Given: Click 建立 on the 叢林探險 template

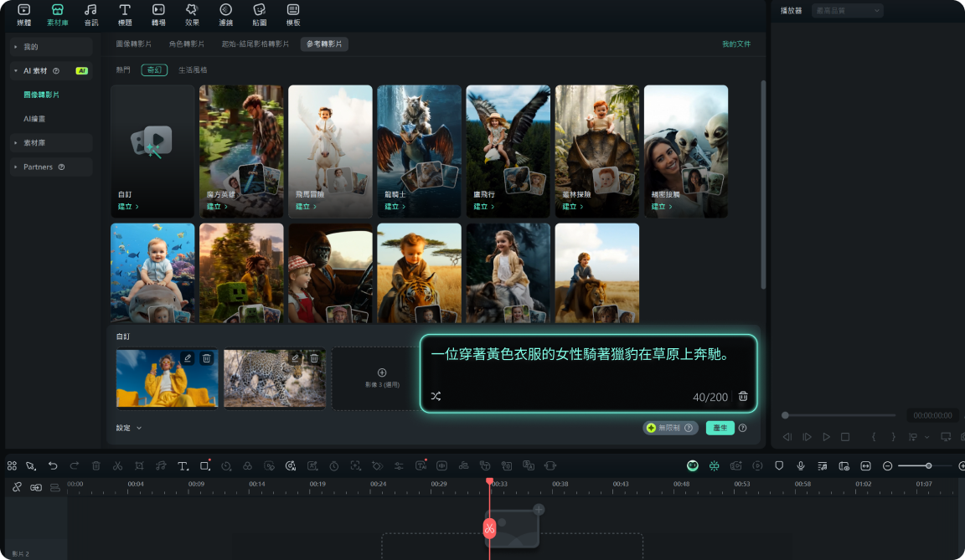Looking at the screenshot, I should point(572,207).
